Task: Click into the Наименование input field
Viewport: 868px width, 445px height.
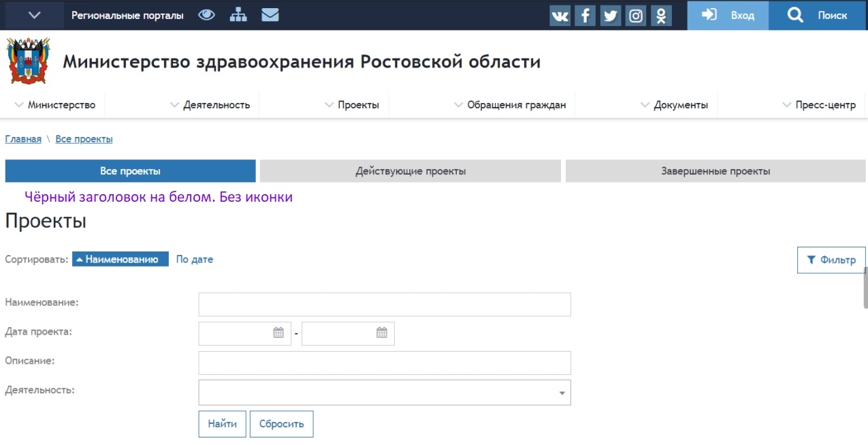Action: click(x=384, y=305)
